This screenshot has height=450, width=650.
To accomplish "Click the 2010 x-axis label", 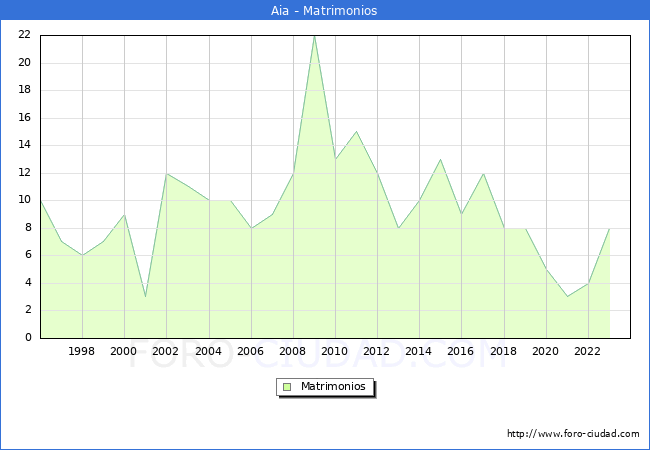I will click(335, 351).
